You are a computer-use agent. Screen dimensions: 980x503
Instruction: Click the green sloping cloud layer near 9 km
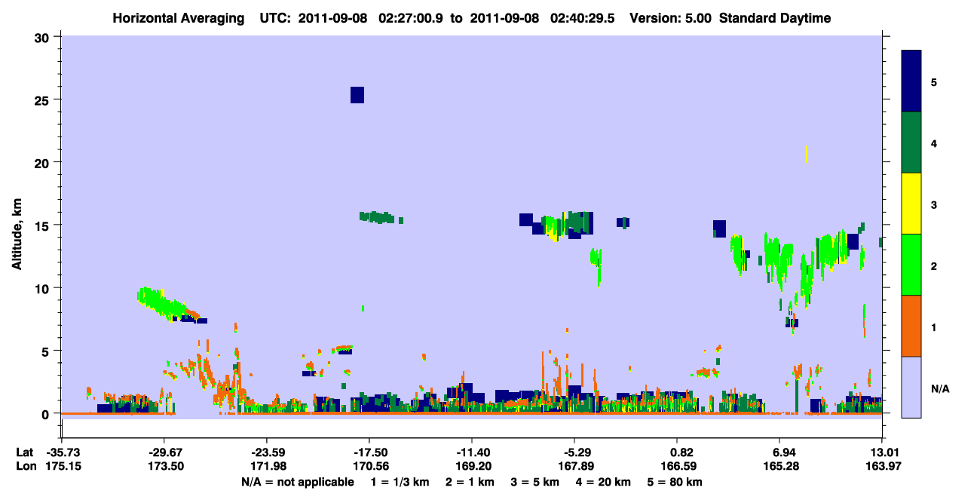[x=164, y=303]
